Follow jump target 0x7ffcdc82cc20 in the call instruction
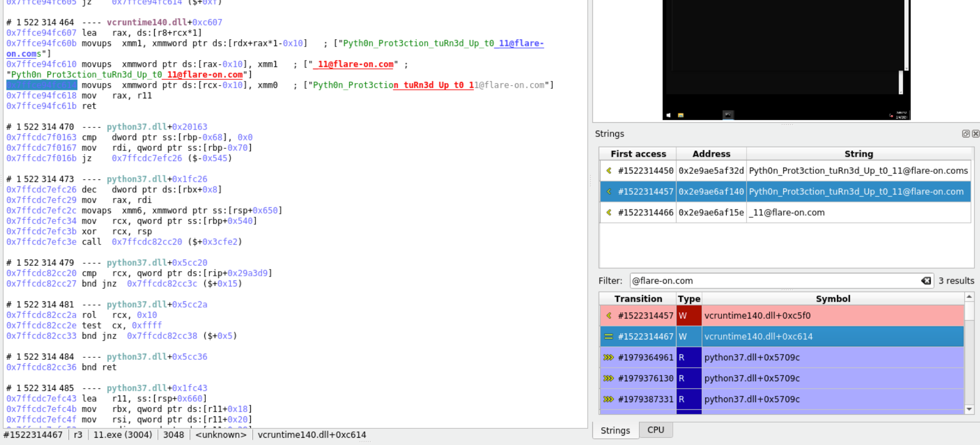 (x=147, y=242)
